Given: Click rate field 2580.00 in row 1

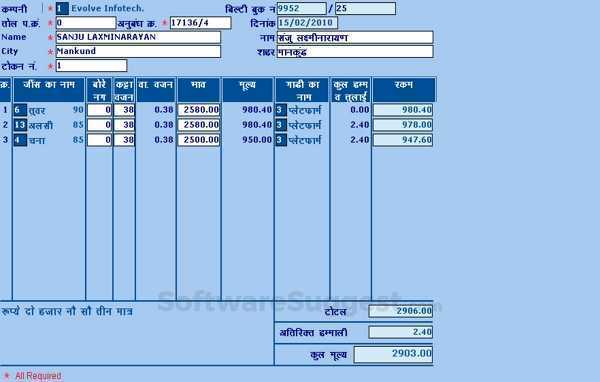Looking at the screenshot, I should point(199,110).
